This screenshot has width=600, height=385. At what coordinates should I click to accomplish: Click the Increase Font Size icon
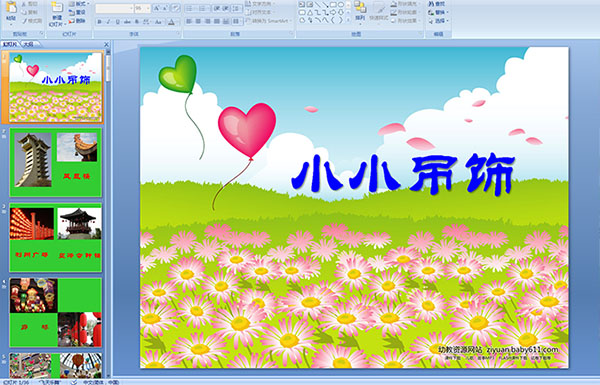click(x=157, y=8)
